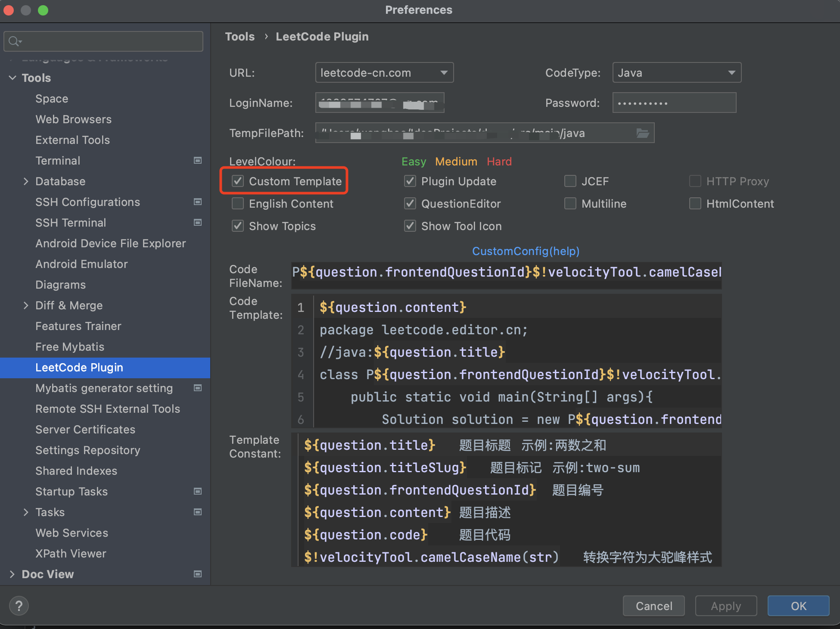Expand the Database tree node
Screen dimensions: 840x629
[x=26, y=181]
